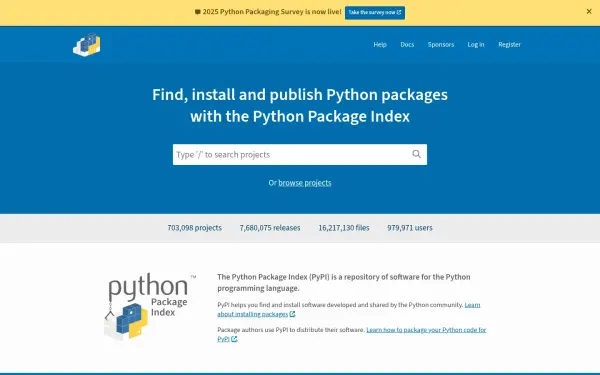Go to Log in

pos(476,44)
